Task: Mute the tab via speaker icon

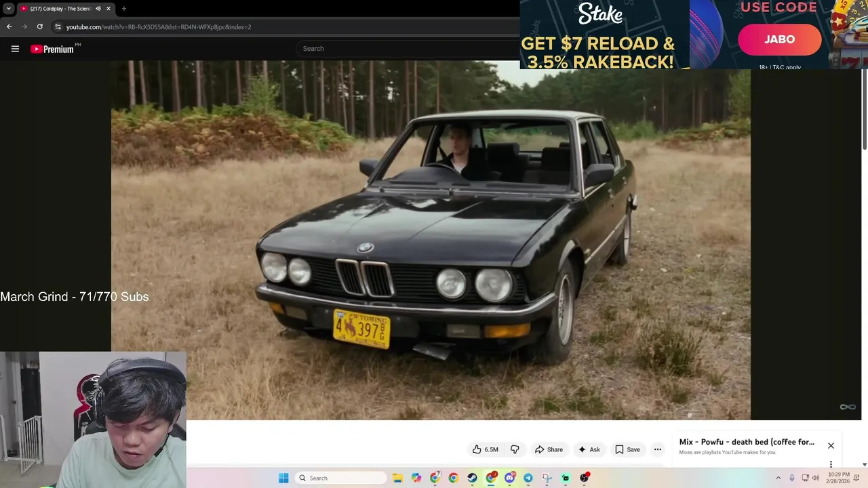Action: pyautogui.click(x=98, y=9)
